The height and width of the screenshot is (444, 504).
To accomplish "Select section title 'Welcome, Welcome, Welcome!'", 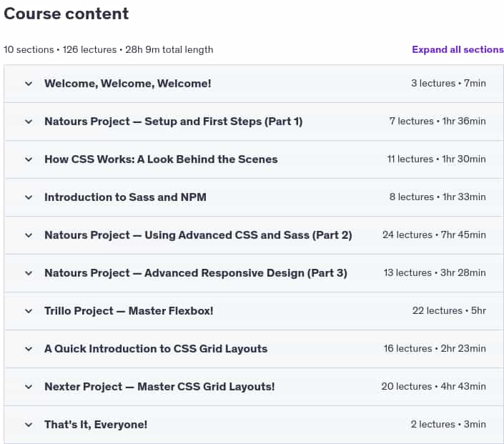I will click(x=127, y=84).
